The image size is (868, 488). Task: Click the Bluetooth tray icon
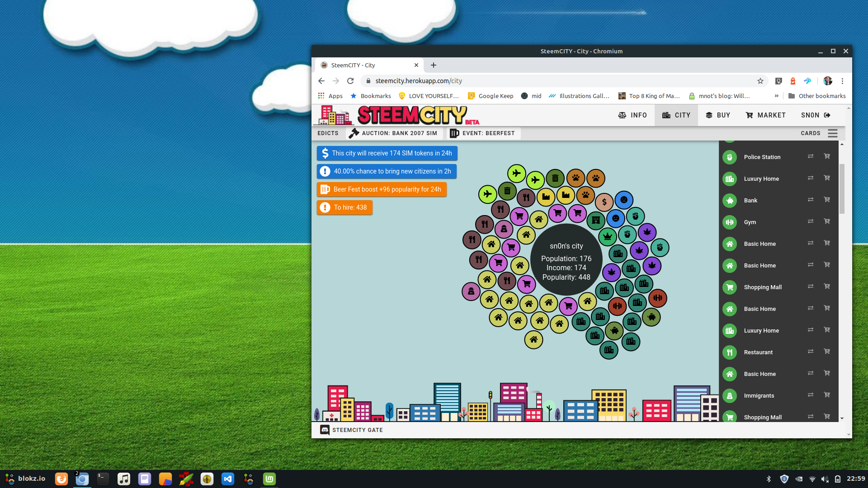tap(769, 479)
